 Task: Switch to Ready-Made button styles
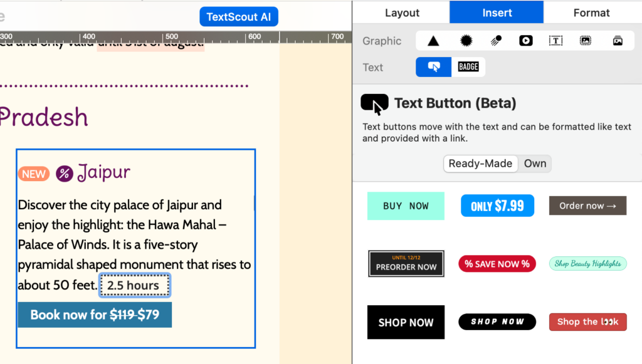point(480,164)
